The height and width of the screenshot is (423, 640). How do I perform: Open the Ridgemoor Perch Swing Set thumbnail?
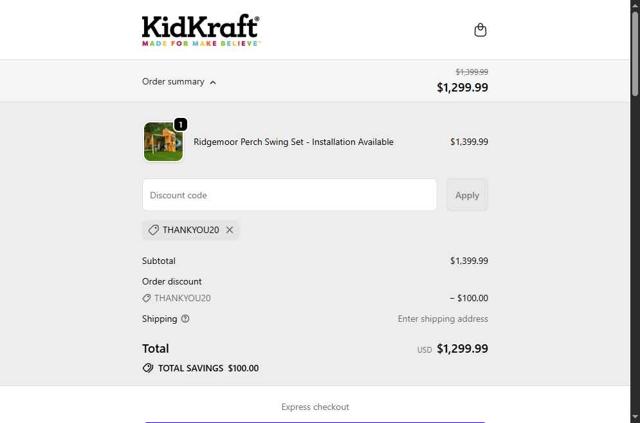pyautogui.click(x=163, y=142)
